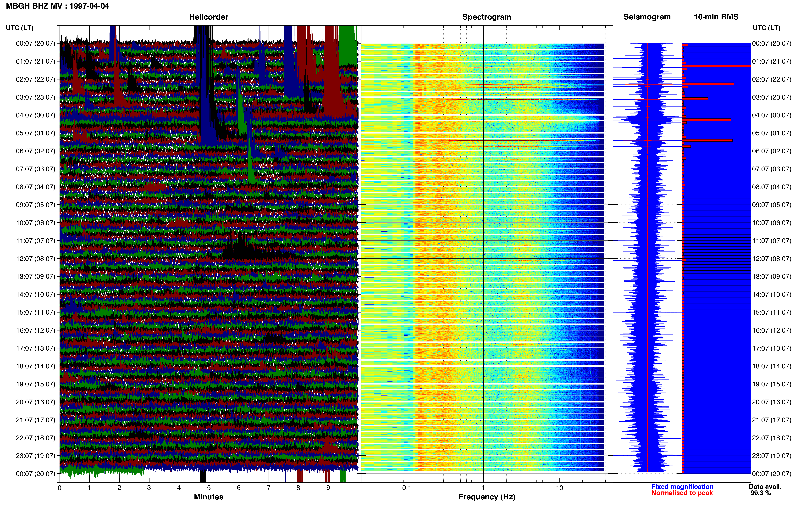The width and height of the screenshot is (812, 508).
Task: Click the red 'Normalised to peak' legend text
Action: pos(682,493)
